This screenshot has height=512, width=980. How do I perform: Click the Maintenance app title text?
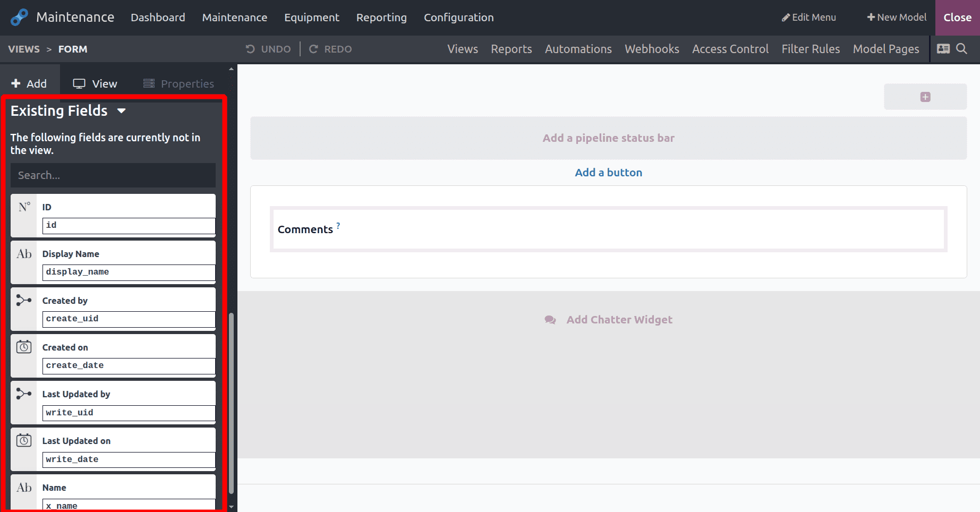point(75,18)
